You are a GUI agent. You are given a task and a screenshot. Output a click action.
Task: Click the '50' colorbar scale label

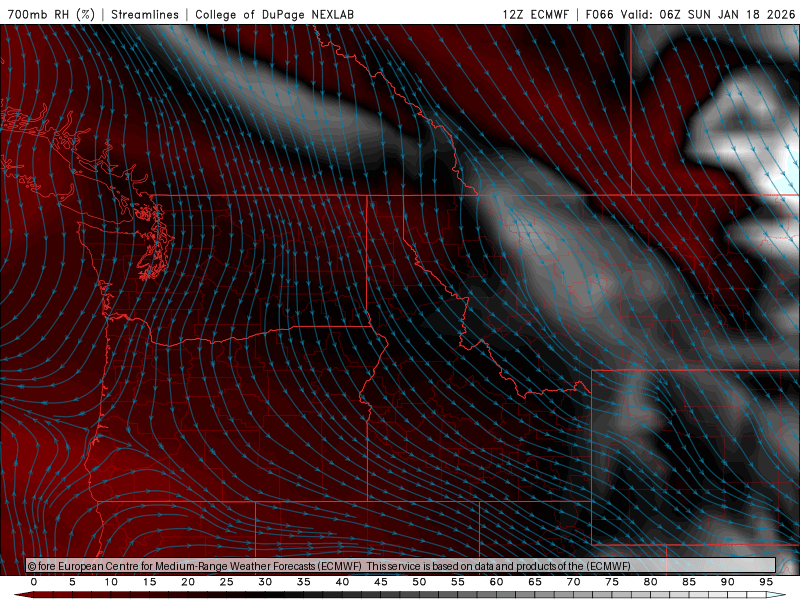tap(419, 582)
